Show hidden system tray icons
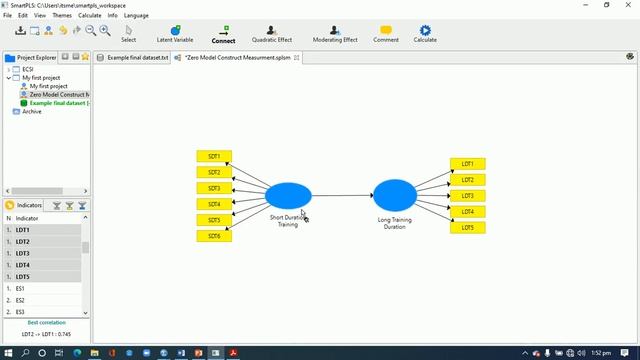640x360 pixels. pos(525,353)
